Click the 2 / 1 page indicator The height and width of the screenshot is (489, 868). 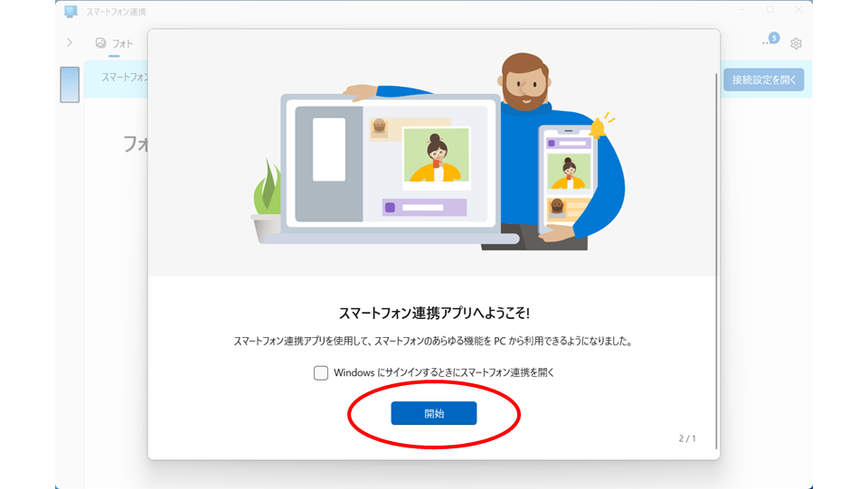tap(687, 438)
